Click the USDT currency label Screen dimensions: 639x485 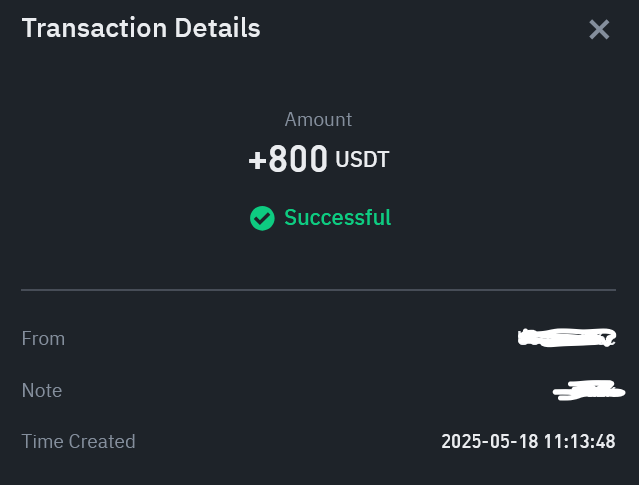click(x=362, y=159)
